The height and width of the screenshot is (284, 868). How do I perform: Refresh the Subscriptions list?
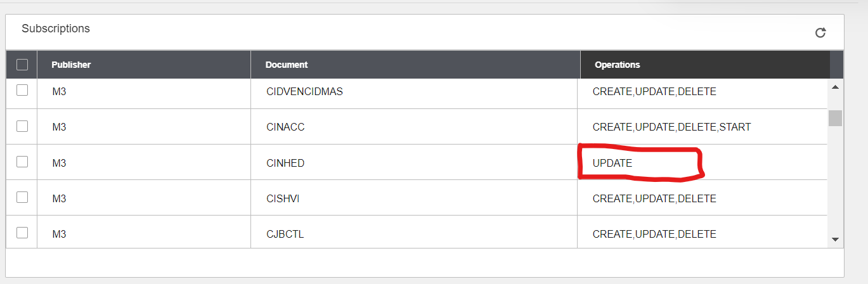(x=820, y=32)
